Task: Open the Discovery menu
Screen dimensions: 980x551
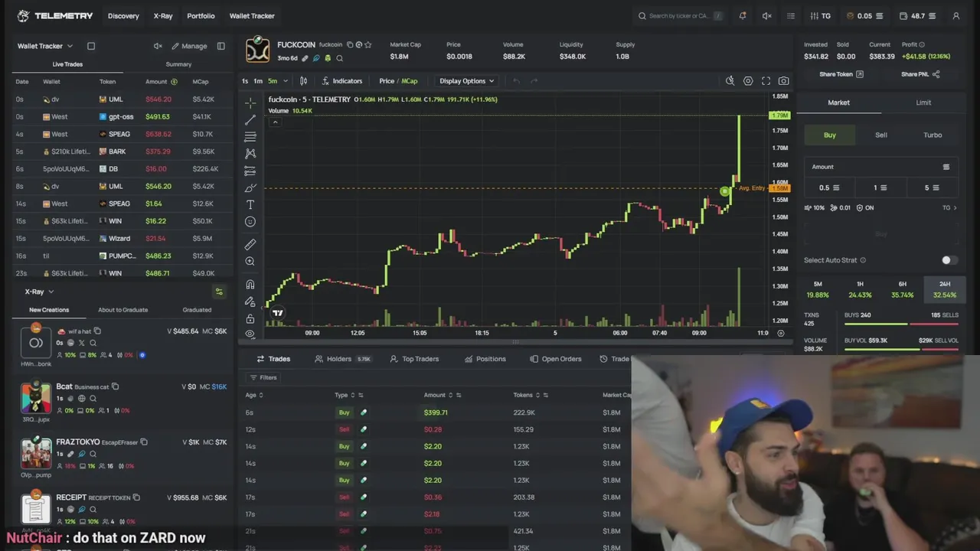Action: [123, 15]
